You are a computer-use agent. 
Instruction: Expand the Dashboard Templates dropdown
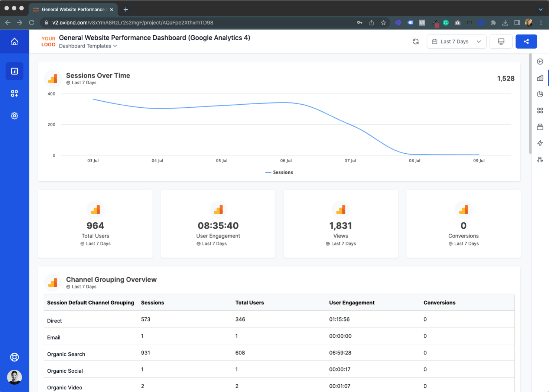(x=88, y=46)
